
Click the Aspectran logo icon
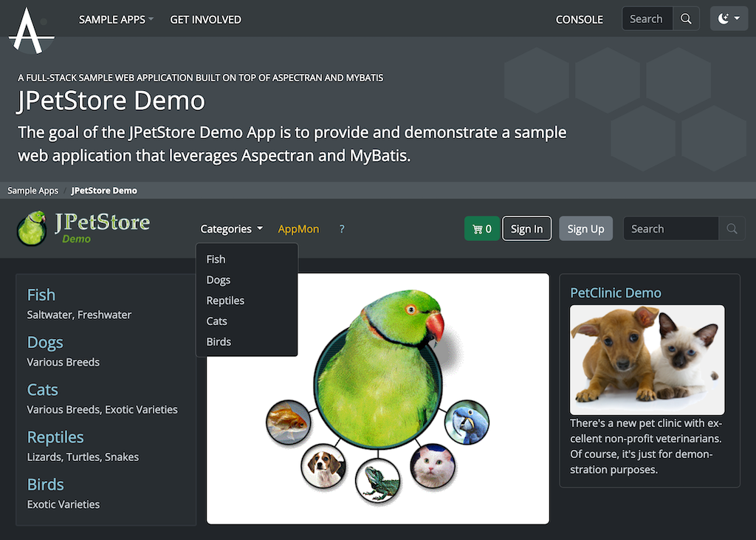point(31,30)
